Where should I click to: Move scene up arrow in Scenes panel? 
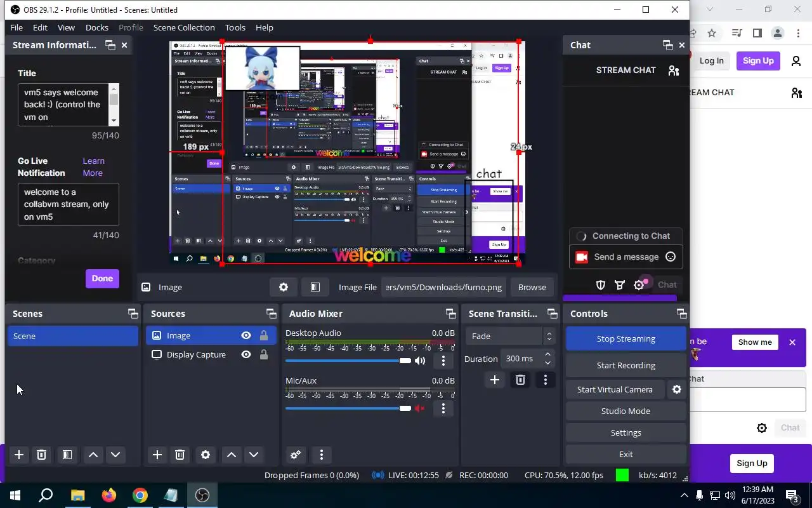pyautogui.click(x=93, y=455)
